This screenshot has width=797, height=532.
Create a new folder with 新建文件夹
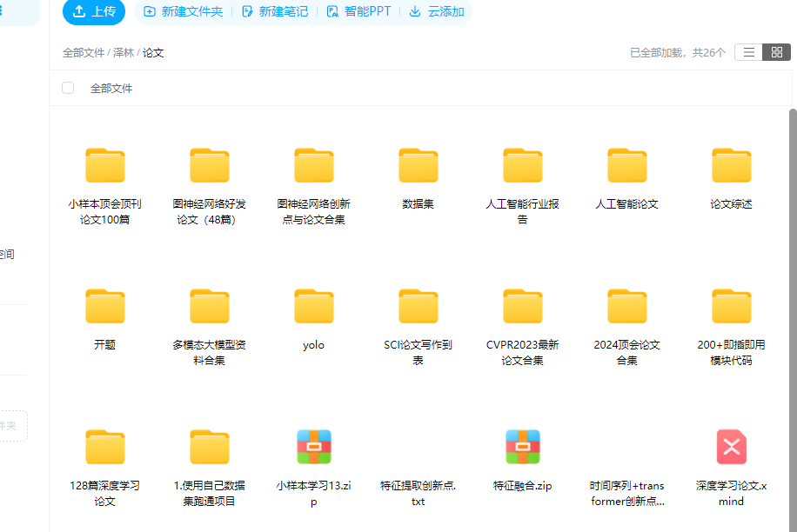[x=184, y=11]
